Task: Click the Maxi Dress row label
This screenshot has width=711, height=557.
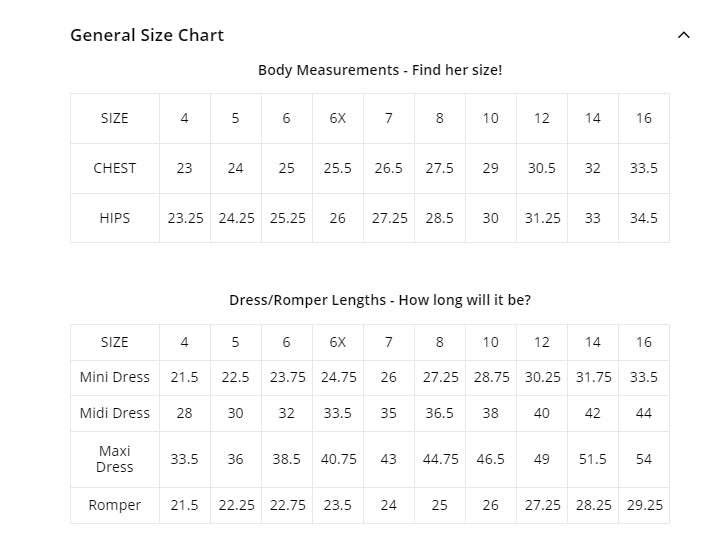Action: click(x=115, y=459)
